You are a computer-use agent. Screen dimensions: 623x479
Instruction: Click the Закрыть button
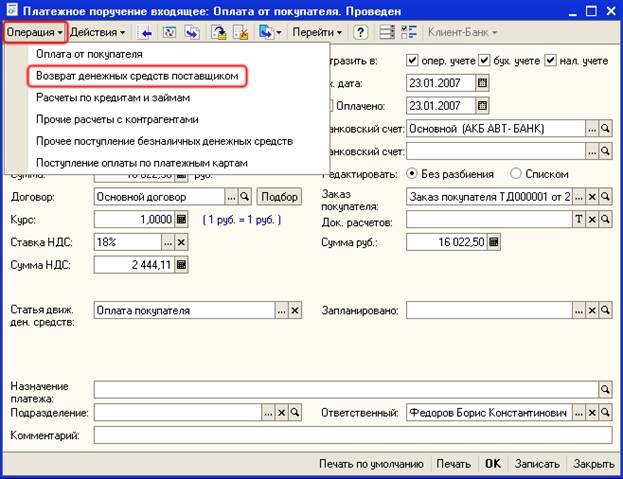point(594,464)
